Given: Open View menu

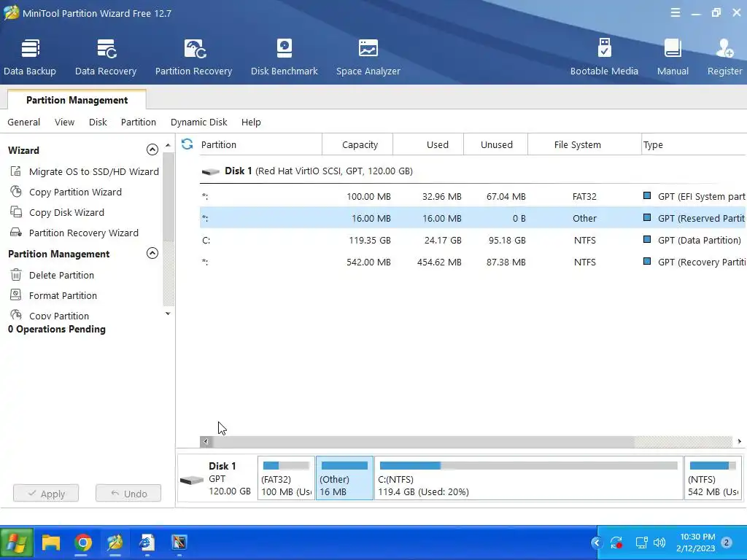Looking at the screenshot, I should pos(64,122).
